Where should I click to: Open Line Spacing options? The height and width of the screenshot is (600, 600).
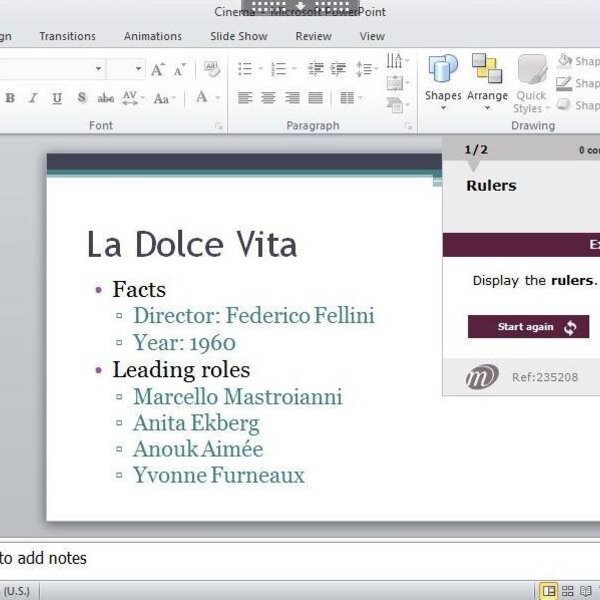click(366, 69)
